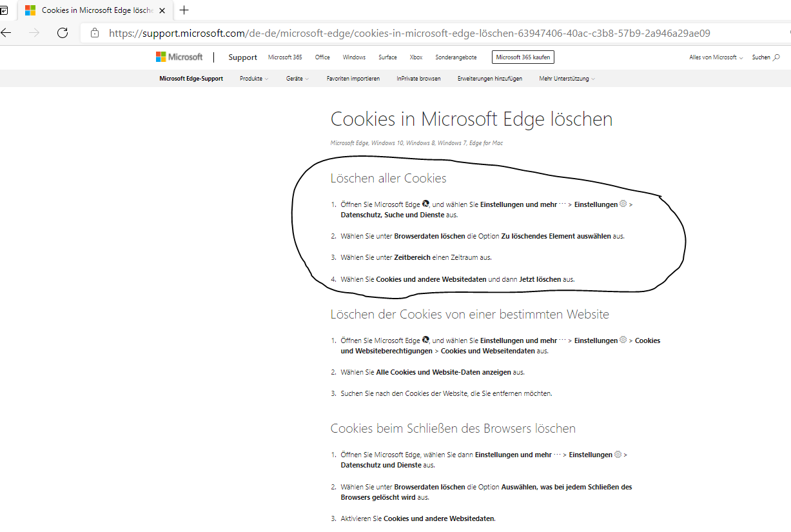Close the Cookies in Microsoft Edge tab
Screen dimensions: 791x532
point(162,10)
